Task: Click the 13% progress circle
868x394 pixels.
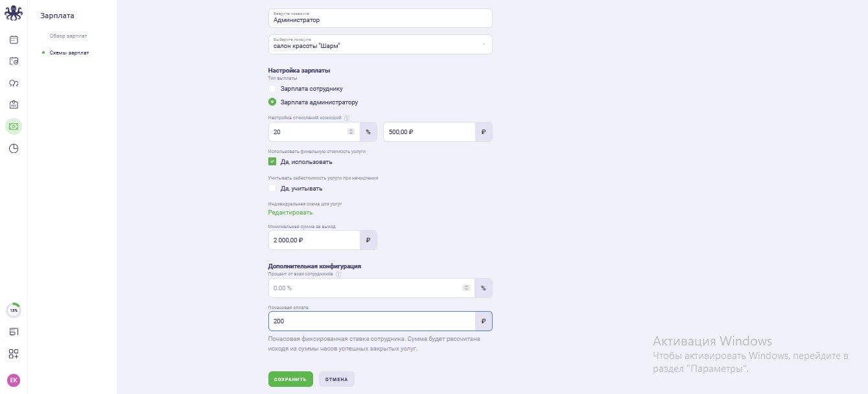Action: (14, 310)
